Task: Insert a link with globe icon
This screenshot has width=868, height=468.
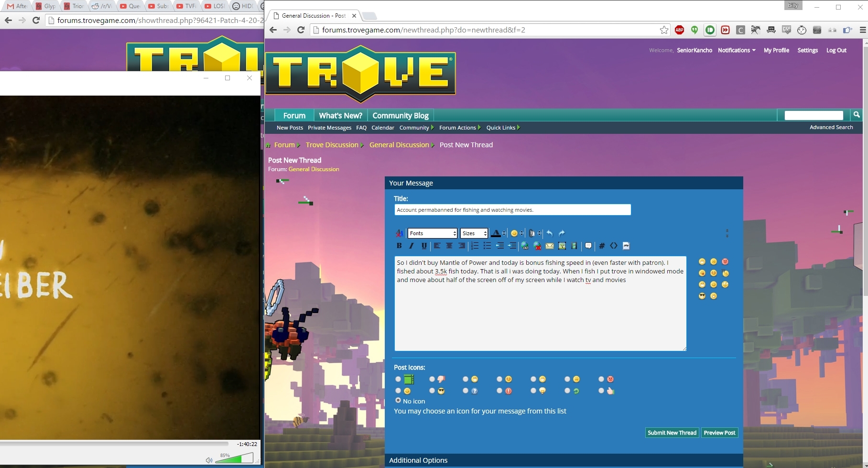Action: point(525,246)
